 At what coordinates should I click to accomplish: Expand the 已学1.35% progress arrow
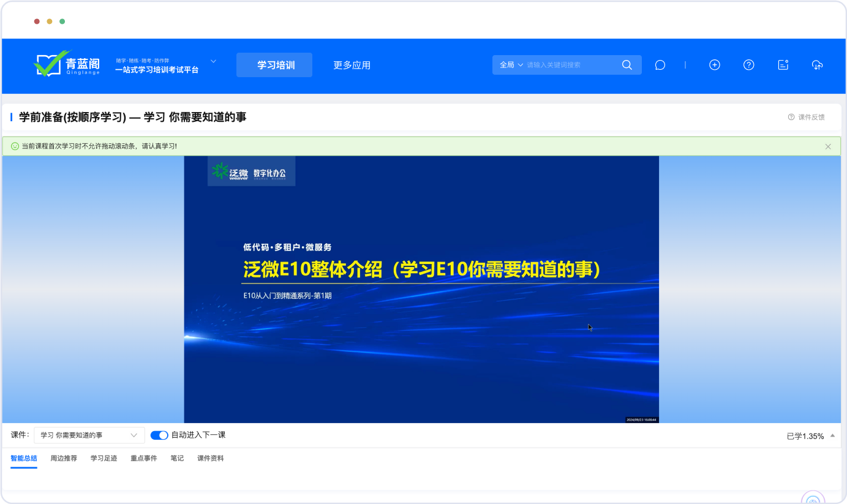(x=832, y=436)
